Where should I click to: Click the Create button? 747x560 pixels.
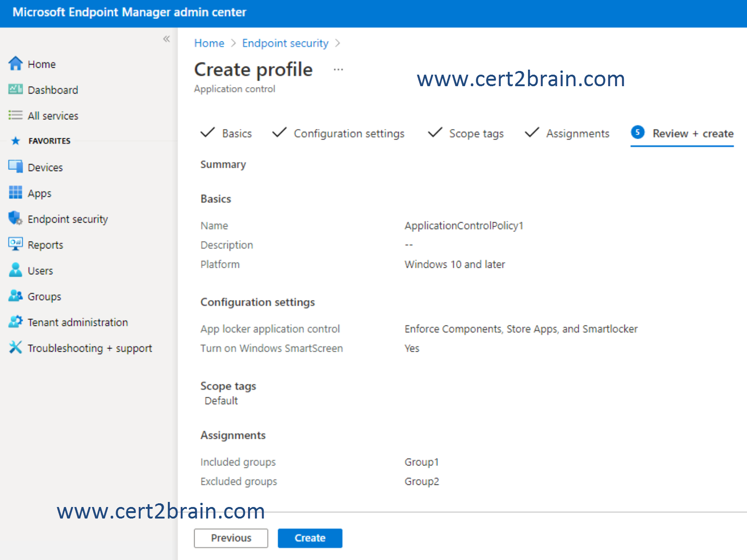pyautogui.click(x=310, y=538)
